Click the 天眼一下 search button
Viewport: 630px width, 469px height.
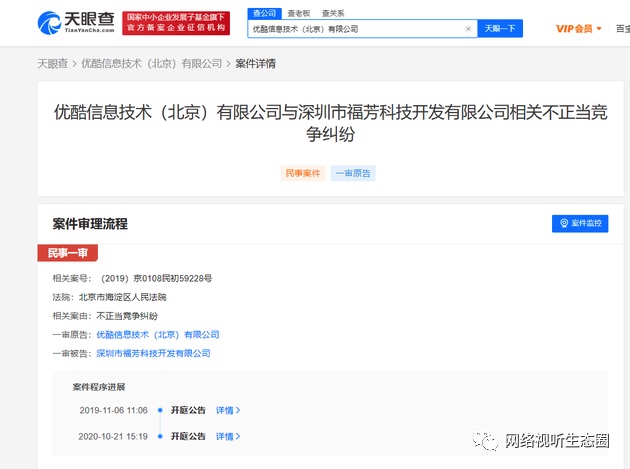tap(500, 29)
